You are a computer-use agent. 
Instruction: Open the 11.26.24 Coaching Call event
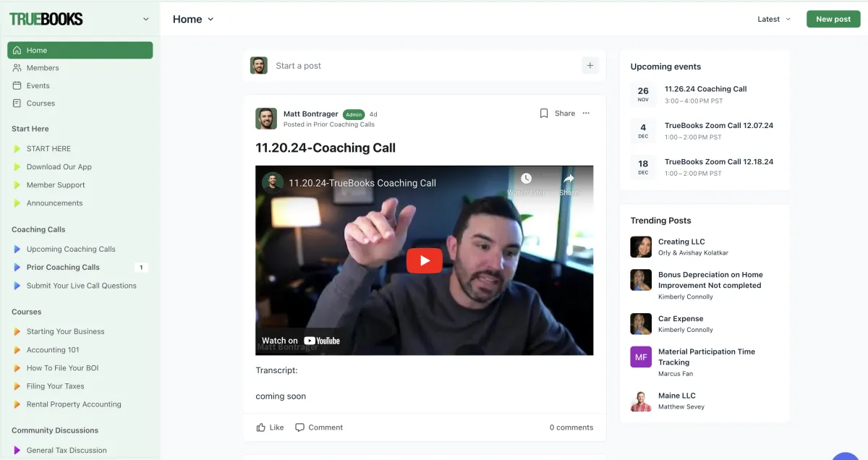coord(706,89)
